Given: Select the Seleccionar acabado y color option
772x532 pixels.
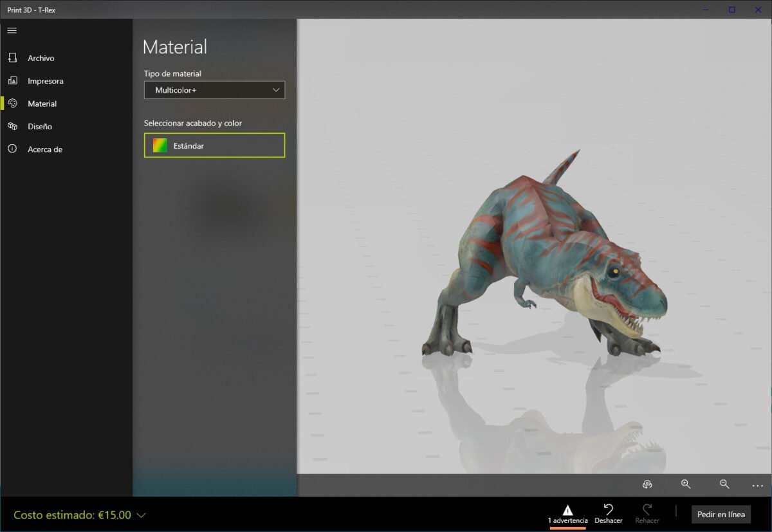Looking at the screenshot, I should pos(194,123).
